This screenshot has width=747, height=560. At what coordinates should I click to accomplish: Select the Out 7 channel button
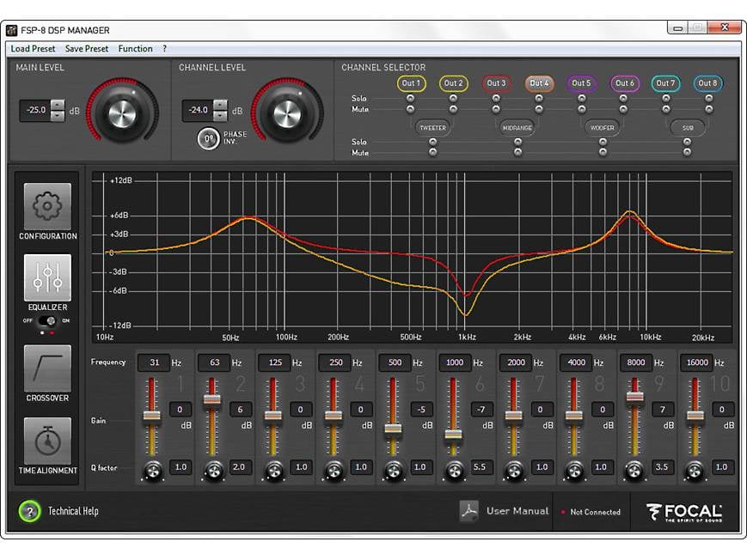[x=665, y=83]
